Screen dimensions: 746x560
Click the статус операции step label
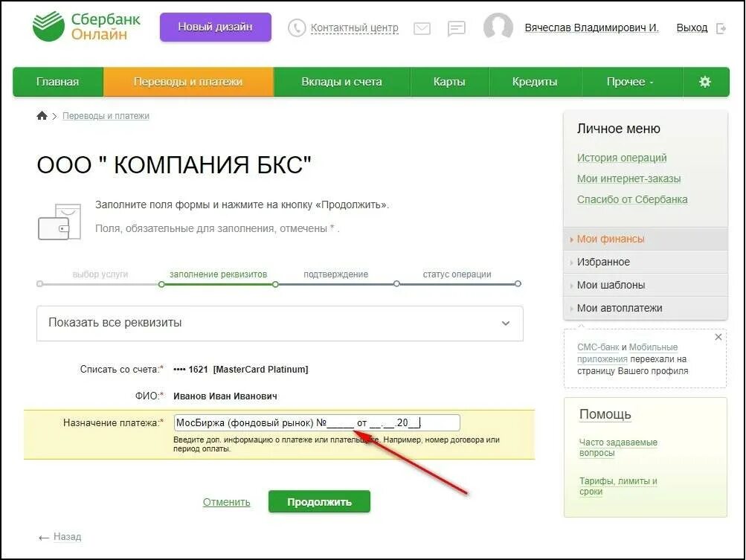click(x=457, y=274)
